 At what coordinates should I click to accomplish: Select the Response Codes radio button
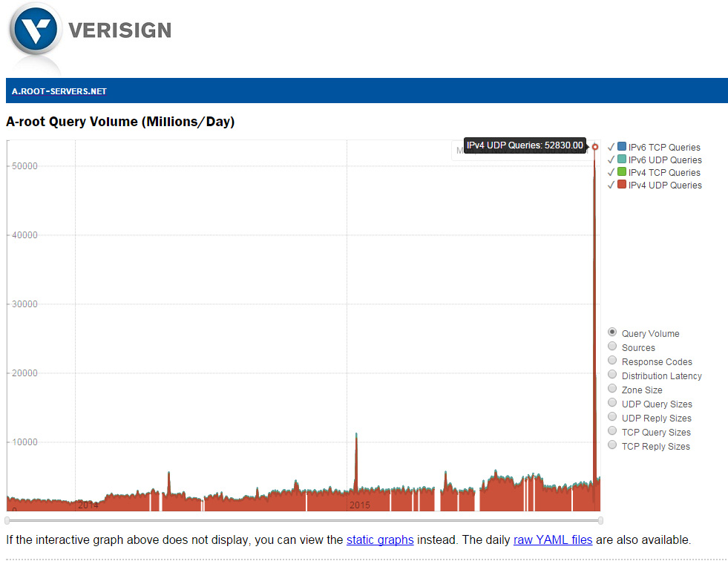(612, 360)
